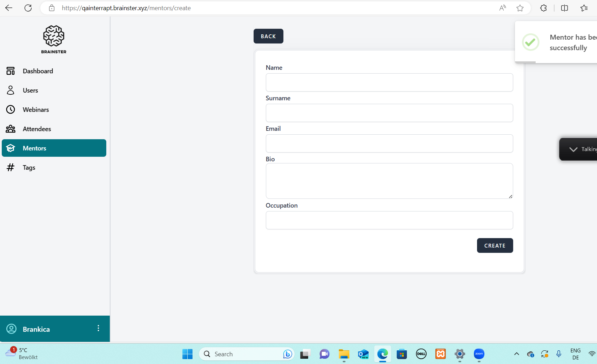Select the Users person icon

coord(11,90)
